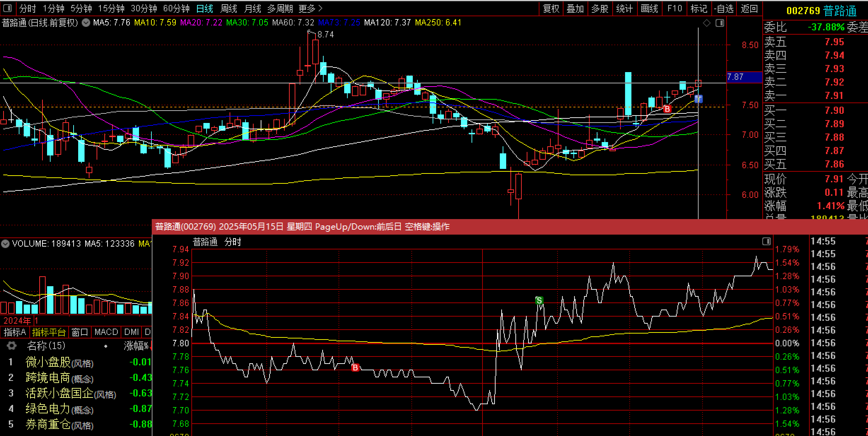Click the 7.87 price label on the axis
The height and width of the screenshot is (436, 868).
[744, 77]
